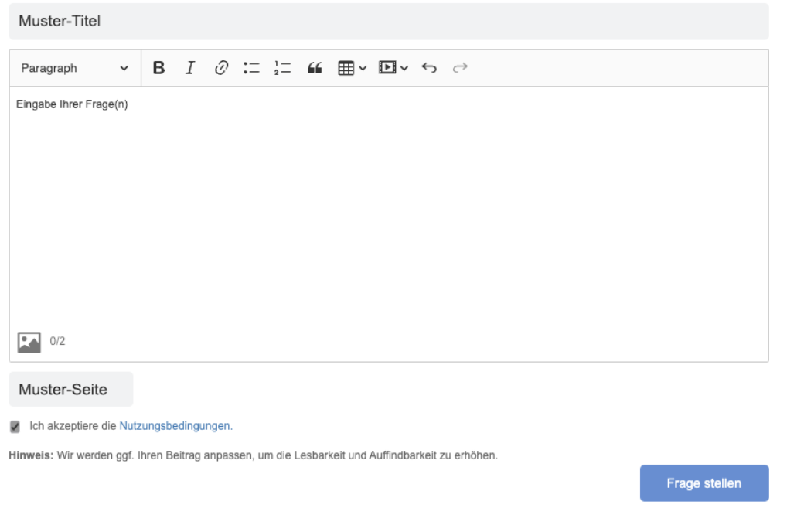Screen dimensions: 787x532
Task: Open the Paragraph style dropdown
Action: click(75, 68)
